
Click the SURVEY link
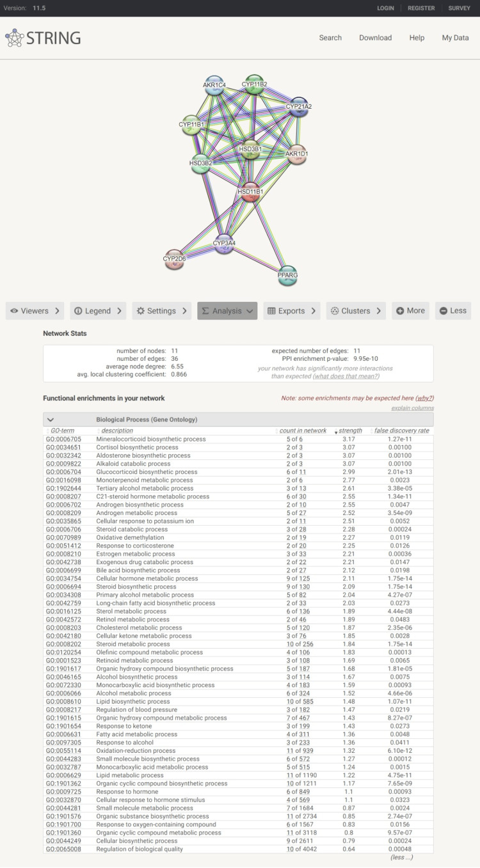pyautogui.click(x=459, y=8)
